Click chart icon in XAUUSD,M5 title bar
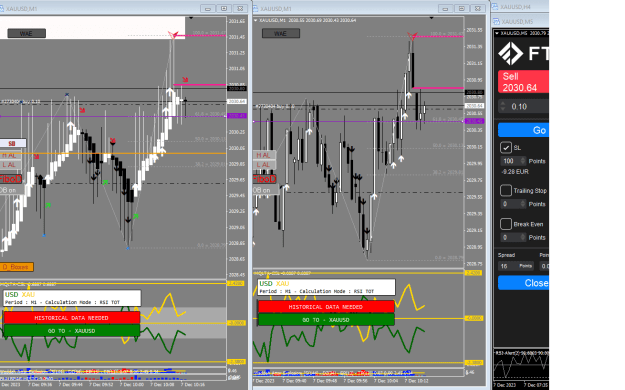Viewport: 625px width, 390px height. coord(495,22)
